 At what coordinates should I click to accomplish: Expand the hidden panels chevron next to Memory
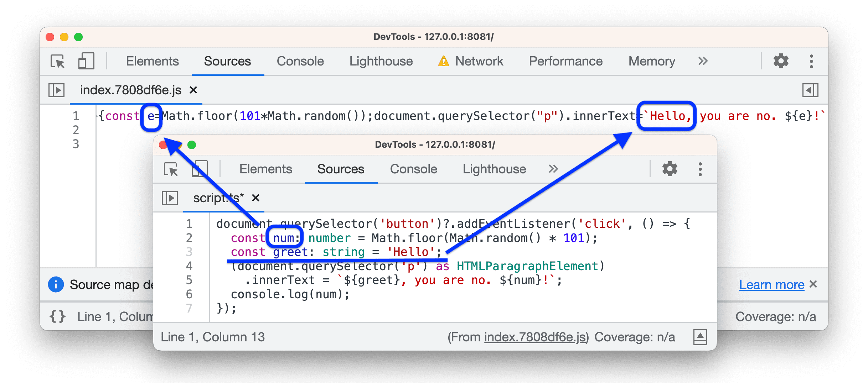click(x=703, y=61)
